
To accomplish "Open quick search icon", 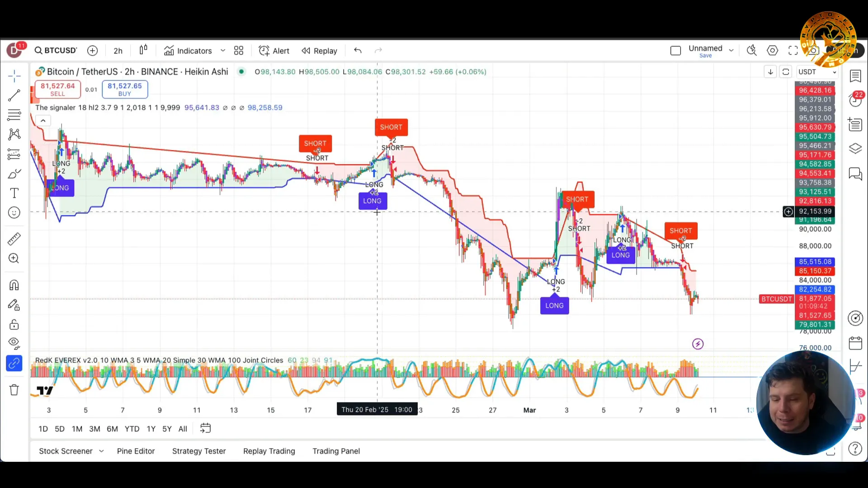I will tap(752, 51).
